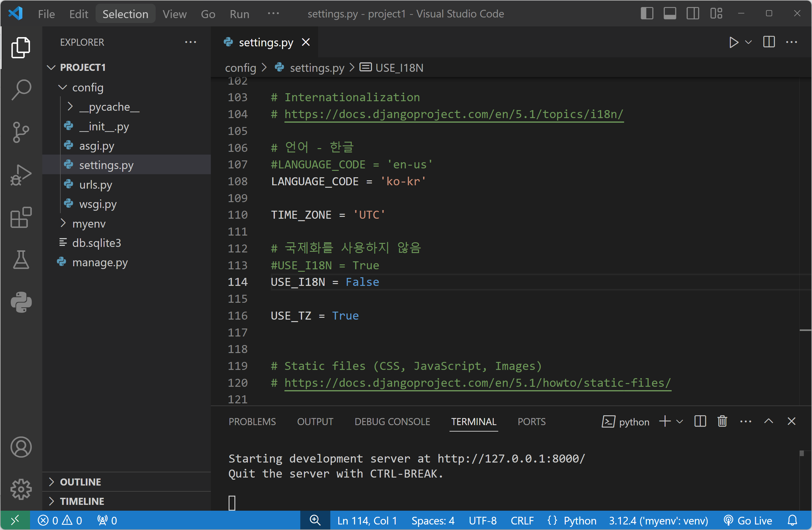Viewport: 812px width, 530px height.
Task: Toggle the primary side bar layout button
Action: pos(647,14)
